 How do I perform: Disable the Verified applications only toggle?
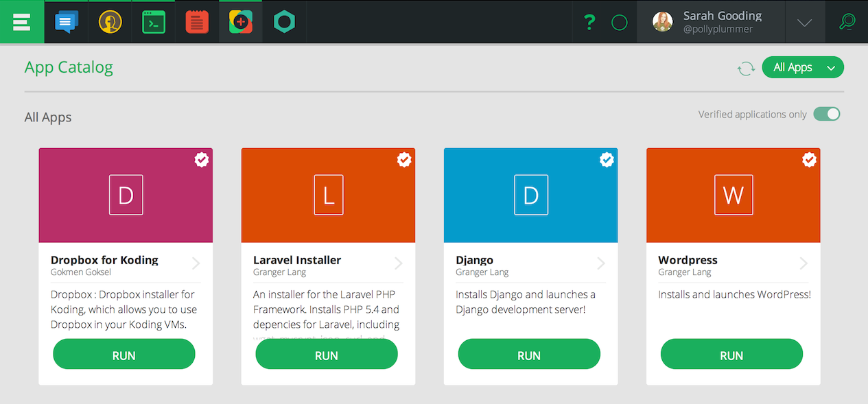click(827, 114)
